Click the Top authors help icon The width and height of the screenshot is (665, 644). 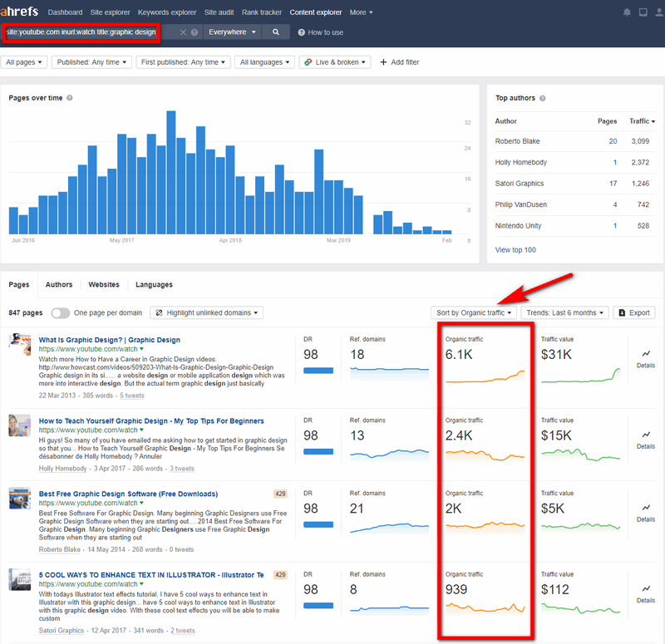543,98
